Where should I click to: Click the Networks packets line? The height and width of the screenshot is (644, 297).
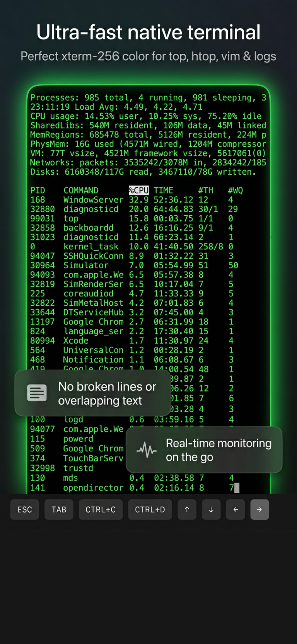pyautogui.click(x=148, y=163)
